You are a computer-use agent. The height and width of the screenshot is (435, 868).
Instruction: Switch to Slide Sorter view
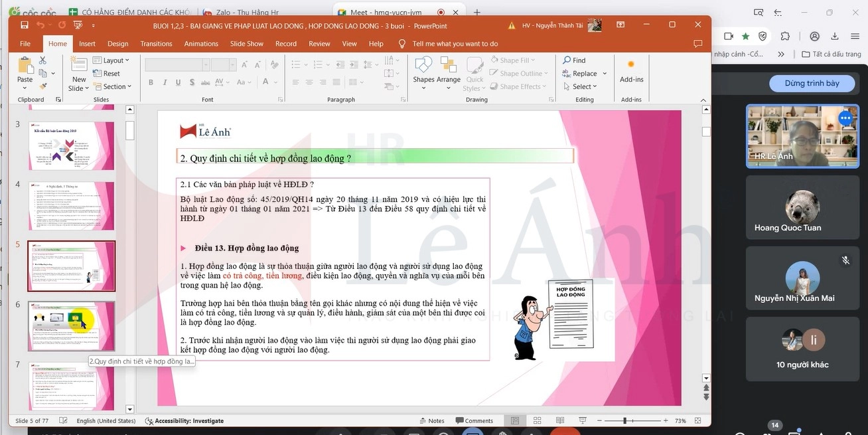click(x=537, y=421)
